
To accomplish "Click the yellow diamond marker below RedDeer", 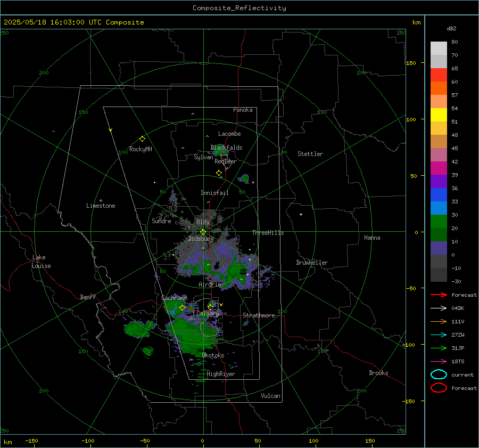I will pyautogui.click(x=219, y=173).
